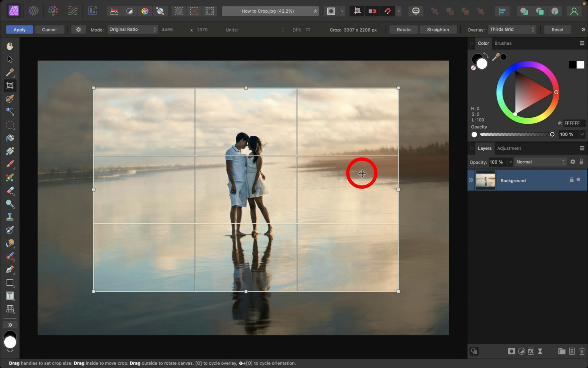Select the Selection Brush tool
The width and height of the screenshot is (588, 368).
(10, 99)
